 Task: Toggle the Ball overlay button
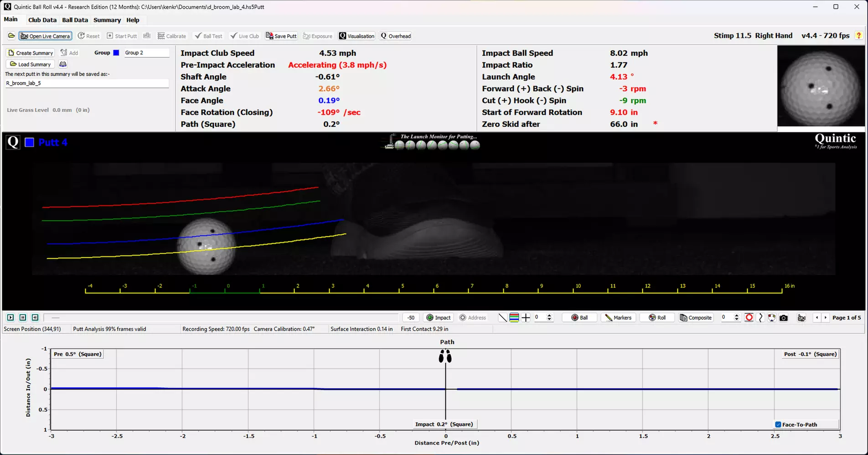click(x=579, y=318)
